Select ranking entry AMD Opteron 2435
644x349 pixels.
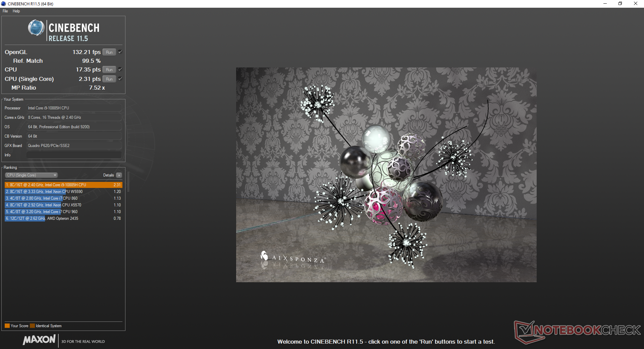tap(63, 218)
